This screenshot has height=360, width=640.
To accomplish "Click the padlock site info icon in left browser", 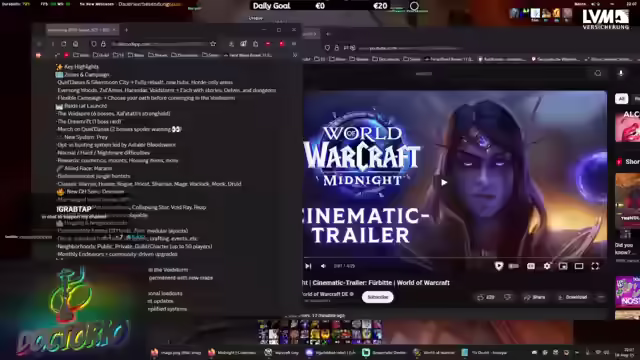I will [x=103, y=44].
